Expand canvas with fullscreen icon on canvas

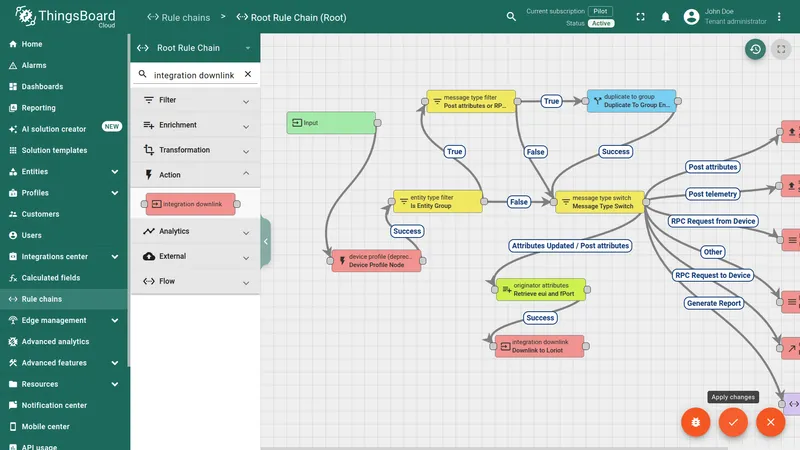[781, 49]
